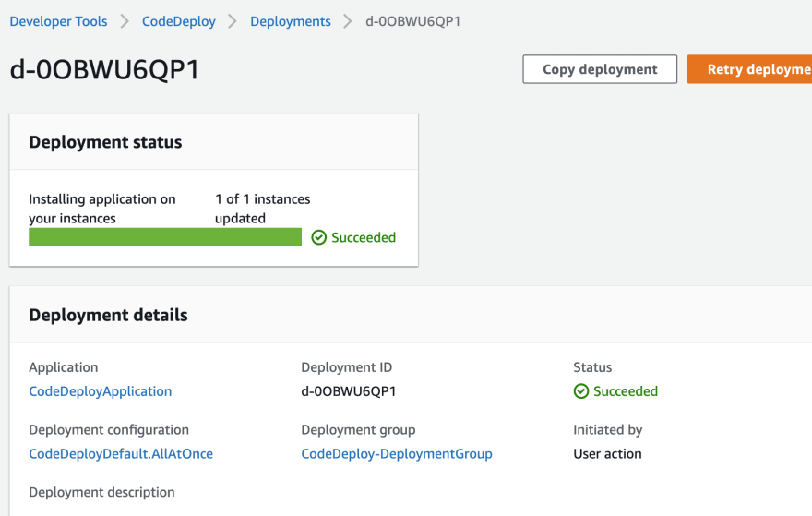Click the Application label
This screenshot has height=516, width=812.
coord(63,367)
